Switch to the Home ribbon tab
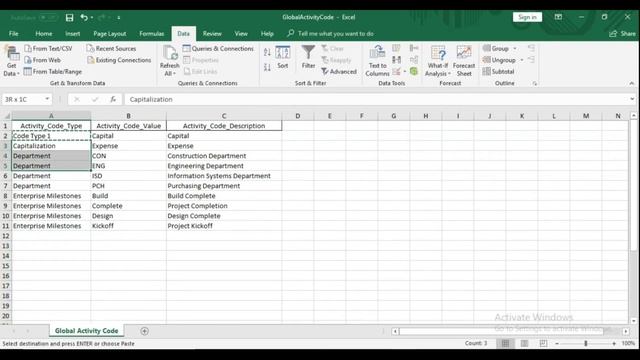The height and width of the screenshot is (360, 640). (x=44, y=33)
